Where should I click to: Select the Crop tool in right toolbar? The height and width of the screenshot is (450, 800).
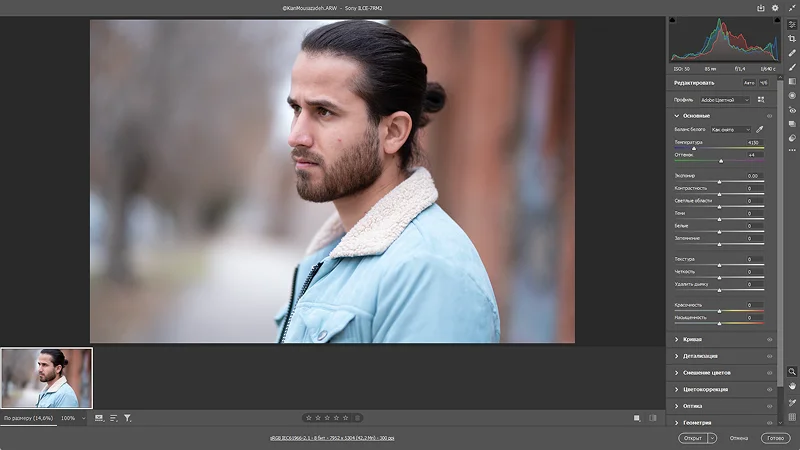coord(792,38)
